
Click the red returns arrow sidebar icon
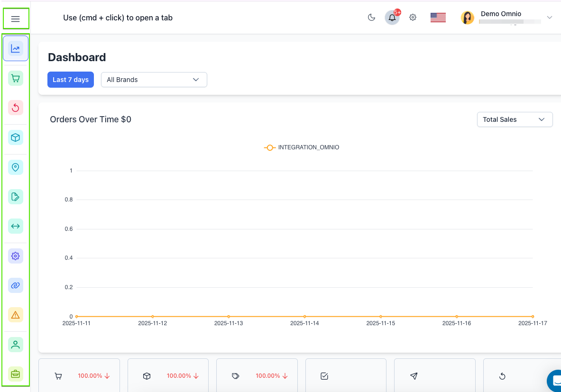click(16, 108)
